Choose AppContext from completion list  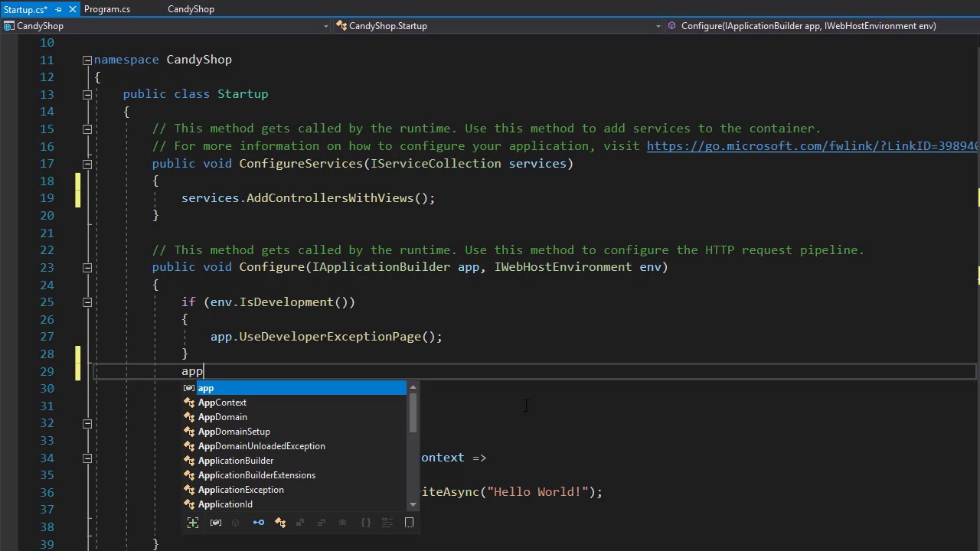coord(295,403)
